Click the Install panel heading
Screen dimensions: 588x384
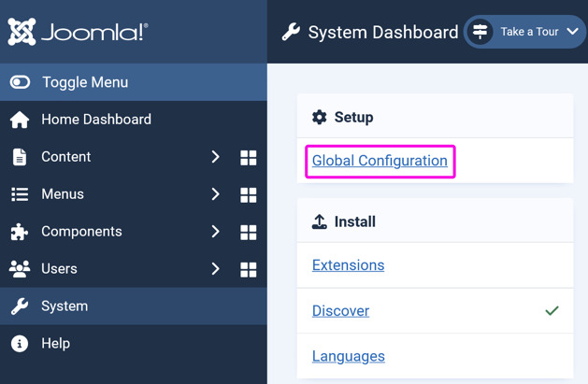tap(354, 221)
